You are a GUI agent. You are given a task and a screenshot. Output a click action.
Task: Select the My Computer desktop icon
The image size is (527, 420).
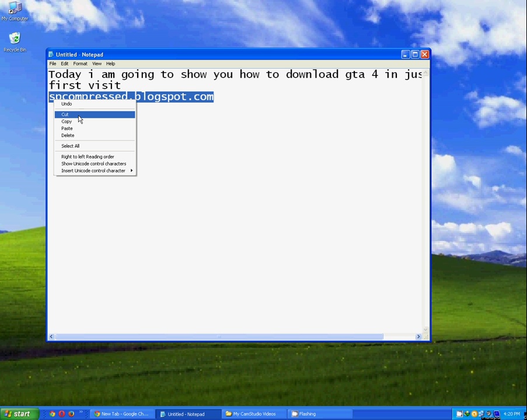point(15,11)
